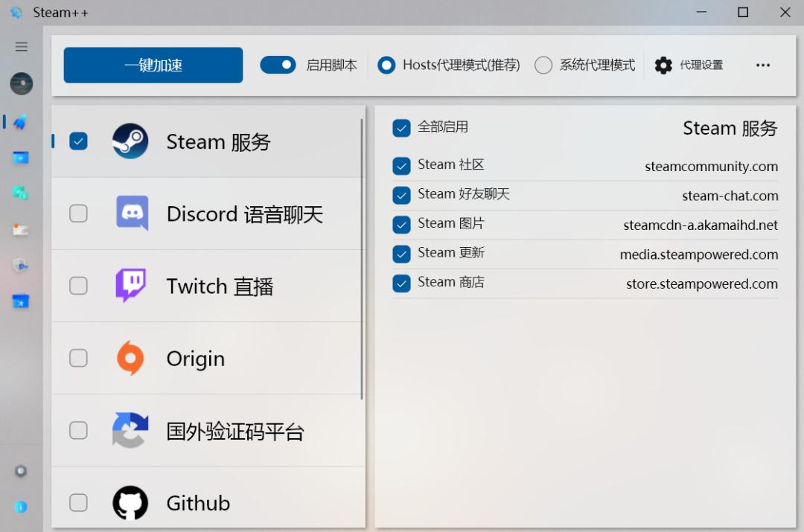The image size is (804, 532).
Task: Click the steamcommunity.com link text
Action: (x=711, y=166)
